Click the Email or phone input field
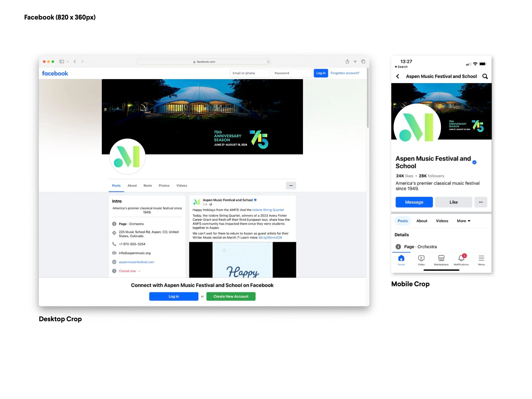 pos(250,73)
